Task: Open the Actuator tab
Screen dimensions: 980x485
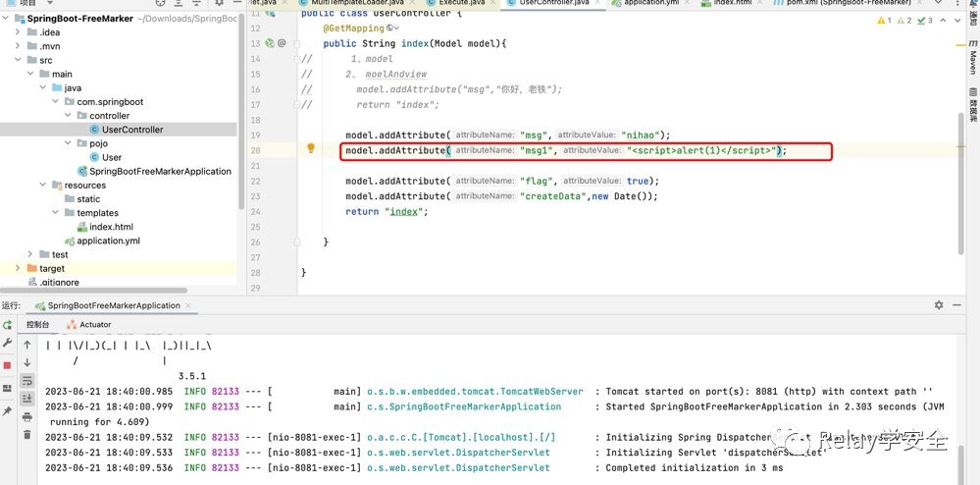Action: tap(88, 325)
